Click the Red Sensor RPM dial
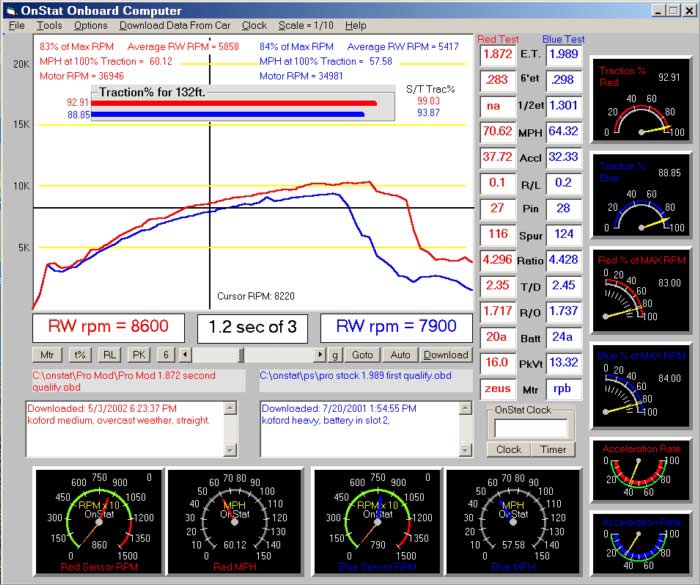The width and height of the screenshot is (700, 585). [x=99, y=521]
